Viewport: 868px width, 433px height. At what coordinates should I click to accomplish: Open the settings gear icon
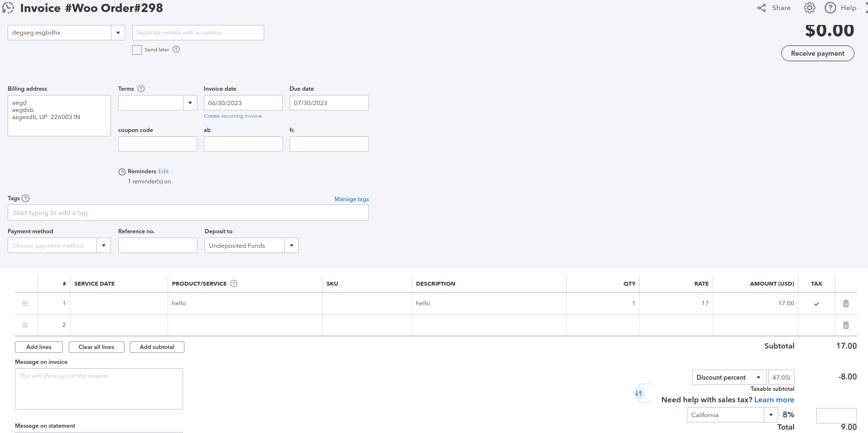(809, 8)
